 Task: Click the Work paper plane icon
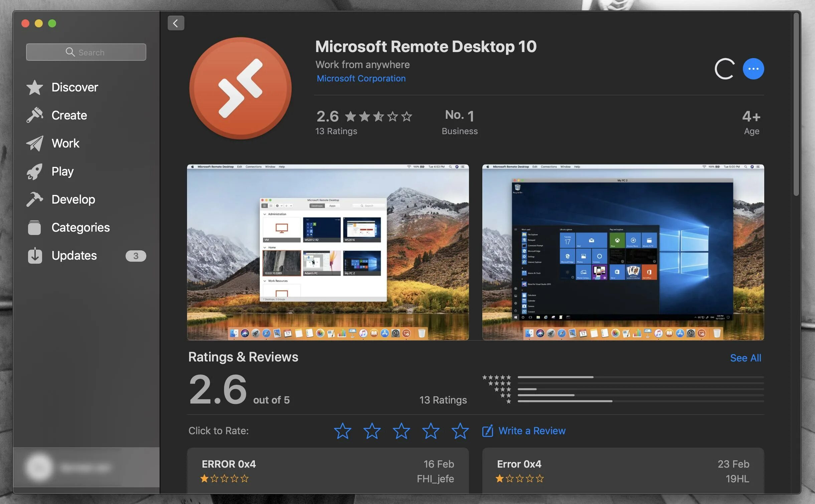pos(35,144)
